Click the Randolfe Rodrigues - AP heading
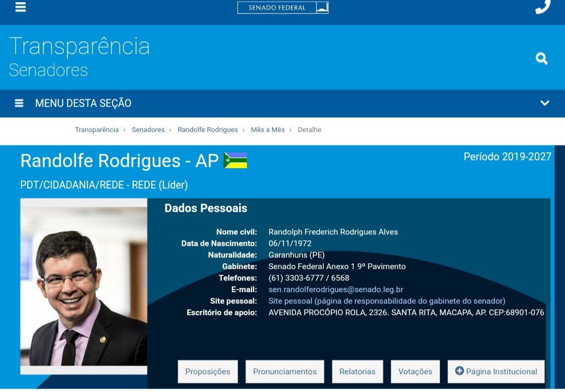Viewport: 565px width, 392px height. 119,161
